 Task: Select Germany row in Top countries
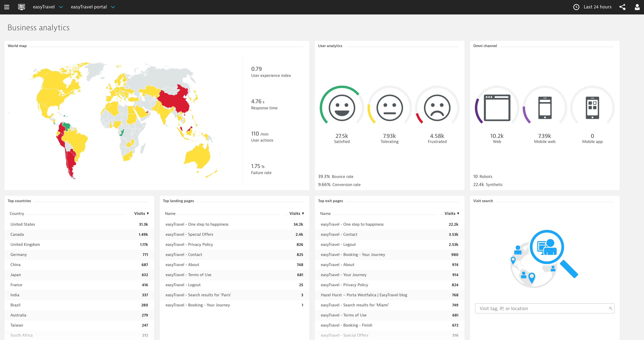[79, 255]
